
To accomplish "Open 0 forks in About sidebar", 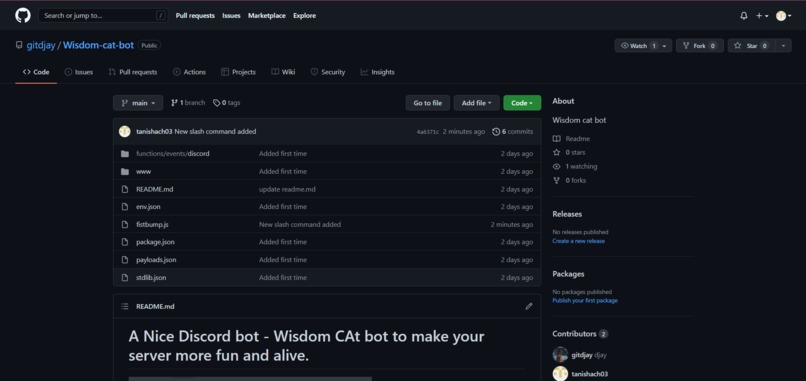I will 570,180.
